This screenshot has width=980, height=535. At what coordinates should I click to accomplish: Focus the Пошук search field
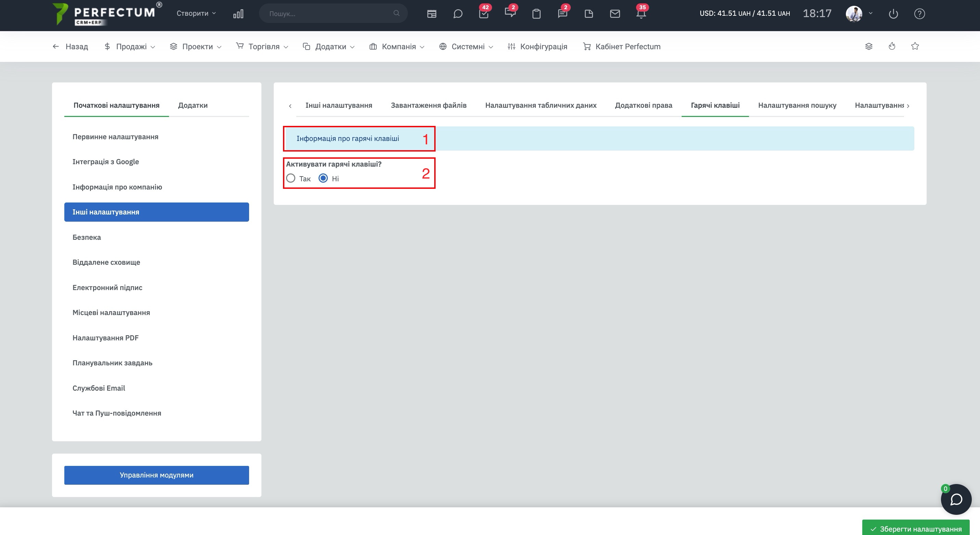tap(333, 13)
